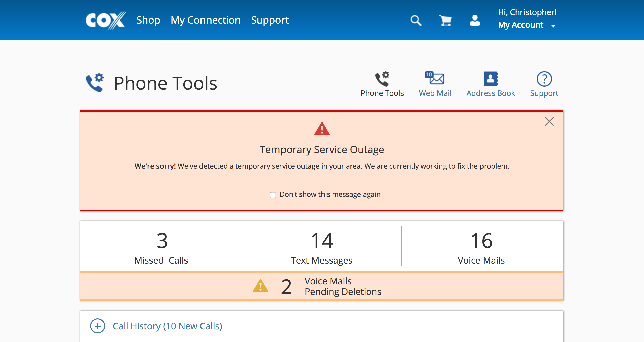The image size is (644, 342).
Task: Click the user profile silhouette icon
Action: pos(475,20)
